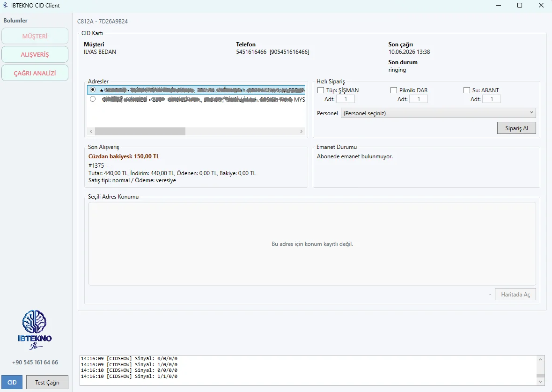
Task: Focus the Su quantity field
Action: tap(492, 99)
